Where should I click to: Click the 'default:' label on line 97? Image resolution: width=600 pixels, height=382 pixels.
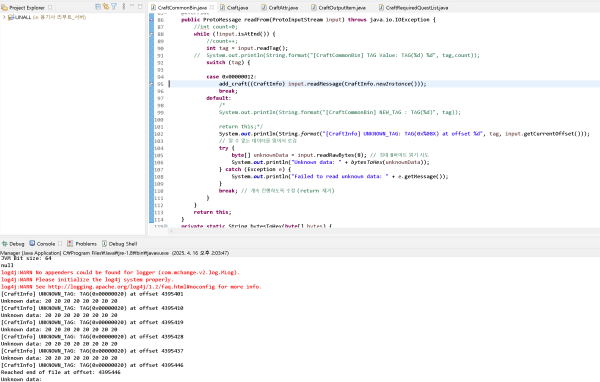pyautogui.click(x=218, y=98)
